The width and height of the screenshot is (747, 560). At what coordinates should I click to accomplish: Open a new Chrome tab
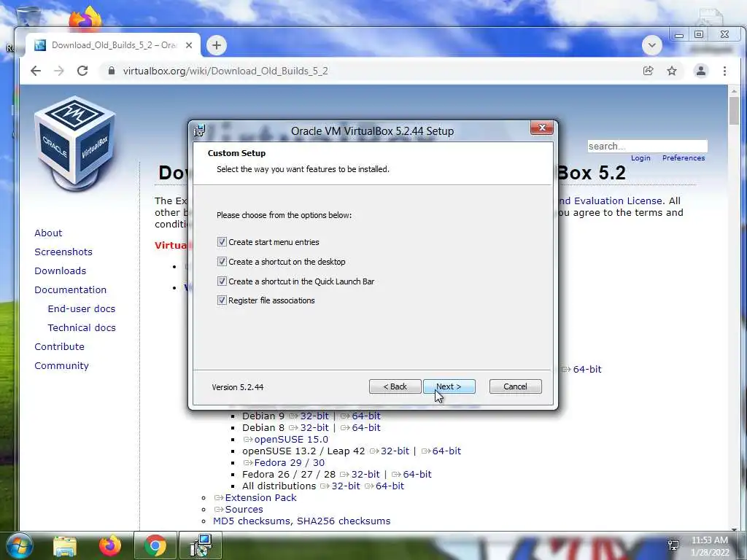click(216, 45)
